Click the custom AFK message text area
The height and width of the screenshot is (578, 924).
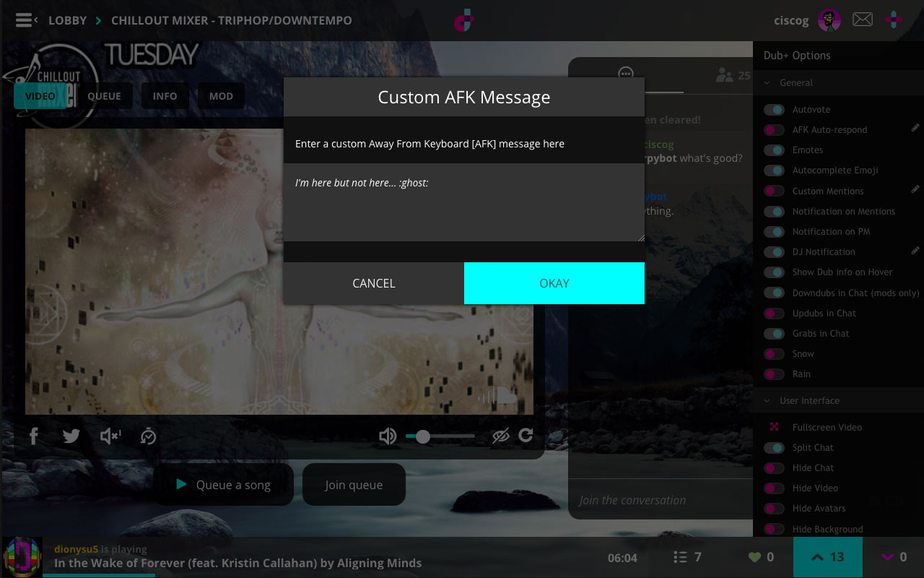pyautogui.click(x=464, y=202)
